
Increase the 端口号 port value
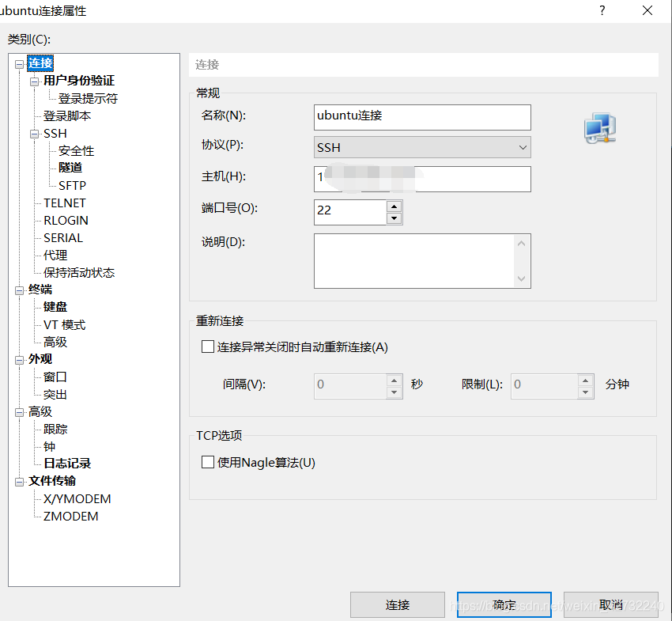(394, 206)
